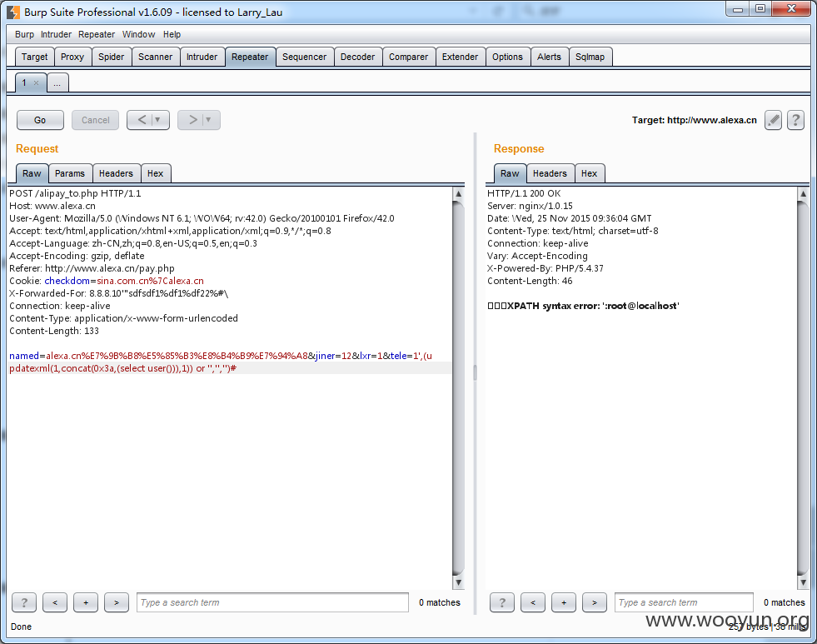
Task: Click the edit target pencil icon
Action: (773, 120)
